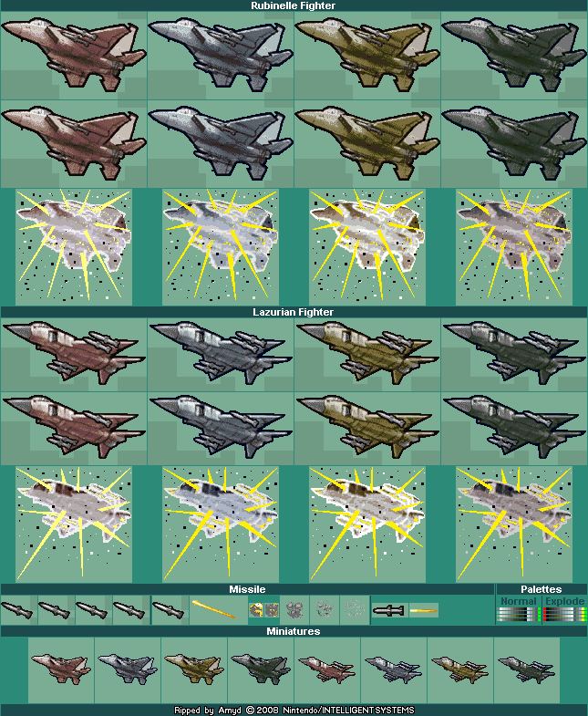Select the green Lazurian Fighter first-frame sprite
The height and width of the screenshot is (716, 588).
pos(514,354)
